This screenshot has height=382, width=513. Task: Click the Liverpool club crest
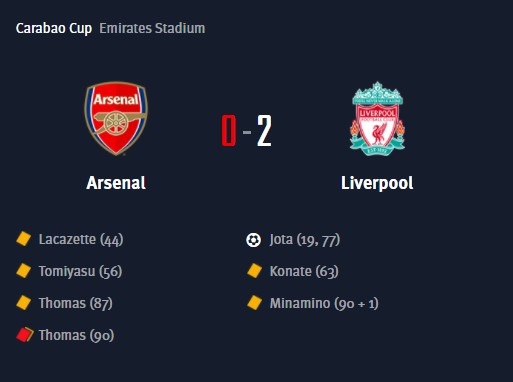point(377,119)
